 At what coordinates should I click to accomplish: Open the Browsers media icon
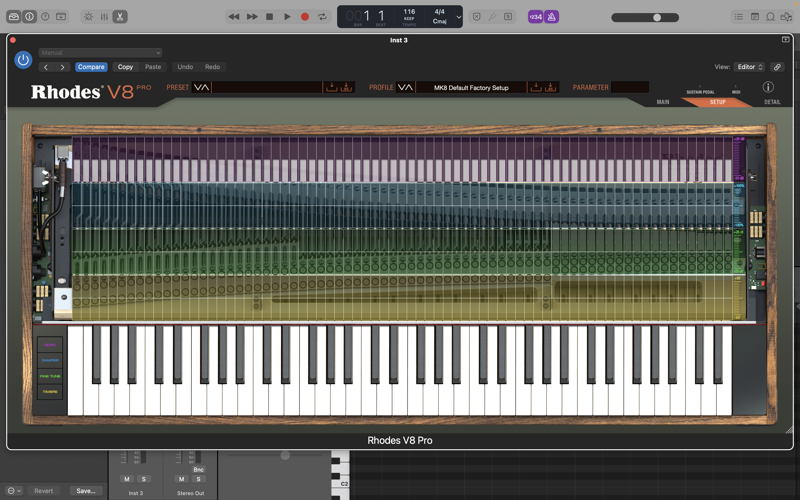(786, 17)
